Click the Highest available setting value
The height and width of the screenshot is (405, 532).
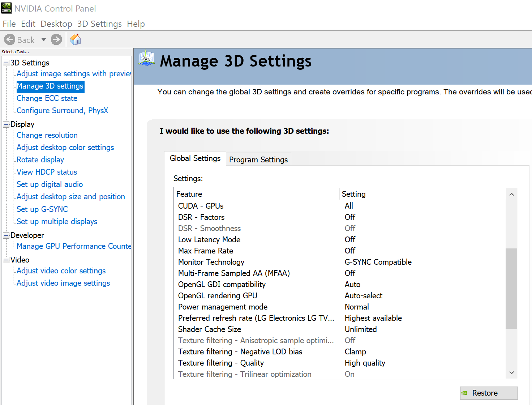[373, 318]
